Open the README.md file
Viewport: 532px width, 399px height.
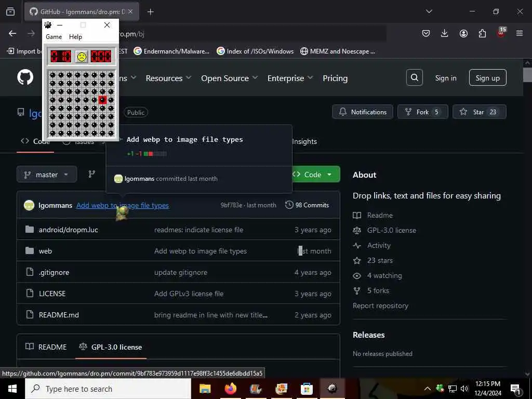tap(59, 315)
